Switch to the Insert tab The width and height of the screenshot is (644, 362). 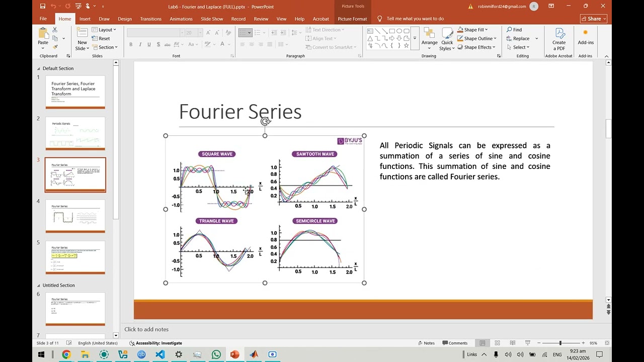coord(85,19)
